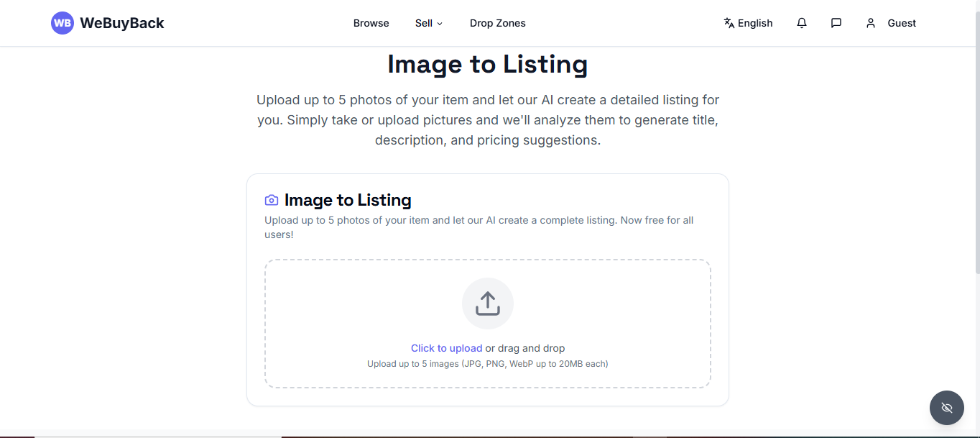
Task: Click the WeBuyBack brand name
Action: coord(122,23)
